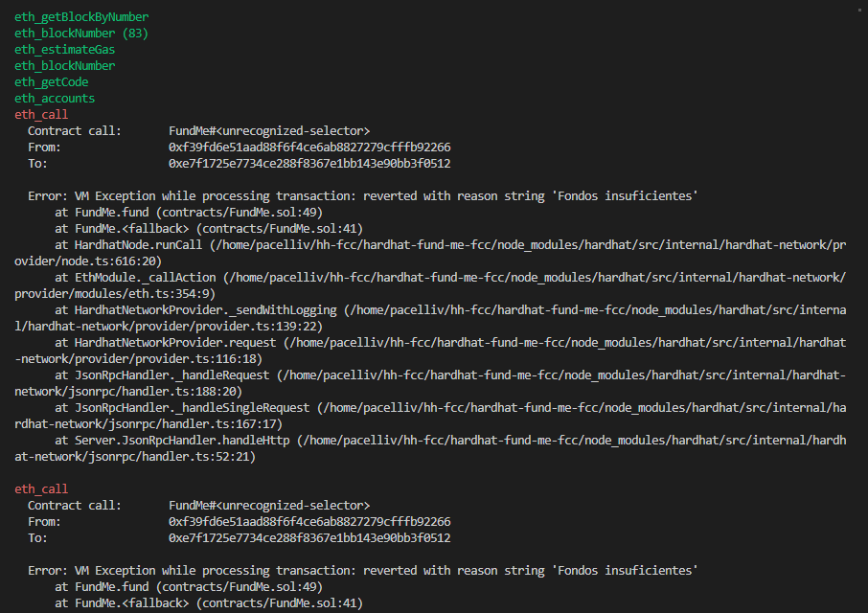Select the eth_blockNumber line directly below eth_estimateGas

click(x=65, y=66)
